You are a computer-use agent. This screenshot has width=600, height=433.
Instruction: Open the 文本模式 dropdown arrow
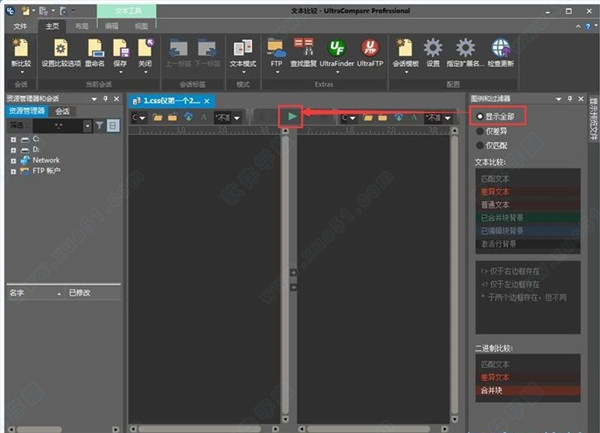coord(243,72)
